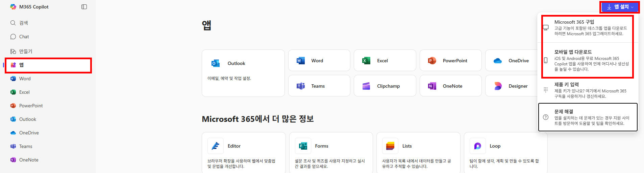Click the M365 Copilot logo icon
This screenshot has height=173, width=644.
pyautogui.click(x=13, y=7)
